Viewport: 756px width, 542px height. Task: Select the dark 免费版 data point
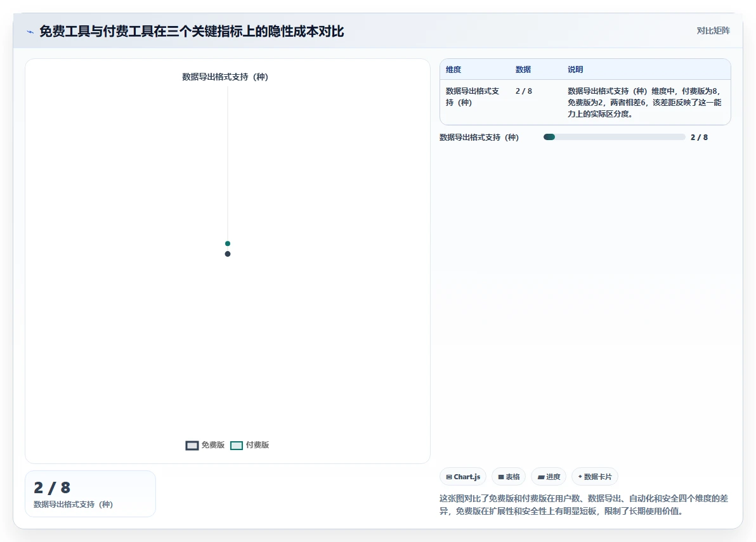tap(228, 254)
